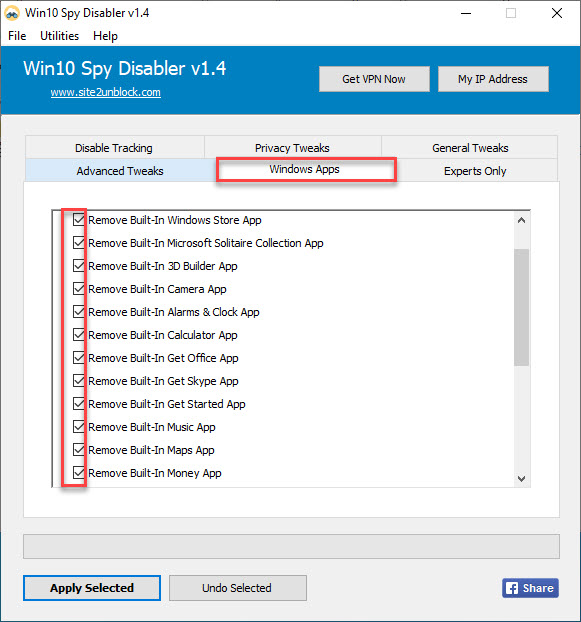Toggle Remove Built-In 3D Builder App checkbox
The image size is (581, 622).
pos(79,266)
